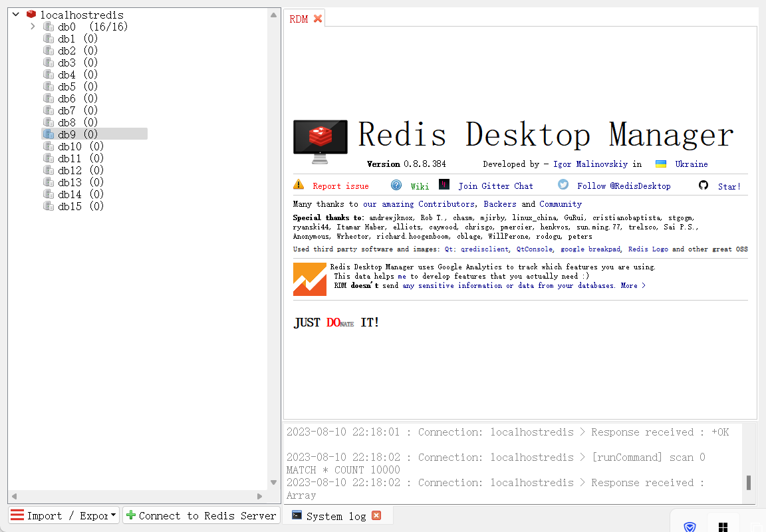766x532 pixels.
Task: Select the db12 (0) tree row
Action: [80, 170]
